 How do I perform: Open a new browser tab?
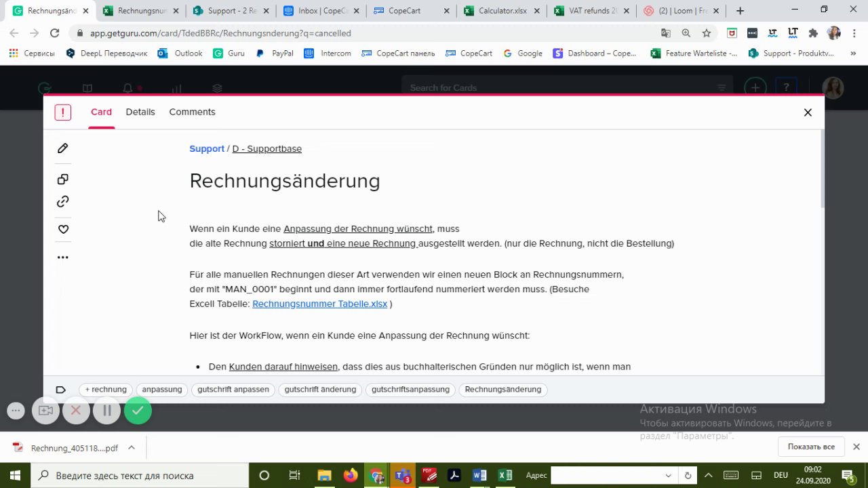pyautogui.click(x=740, y=11)
